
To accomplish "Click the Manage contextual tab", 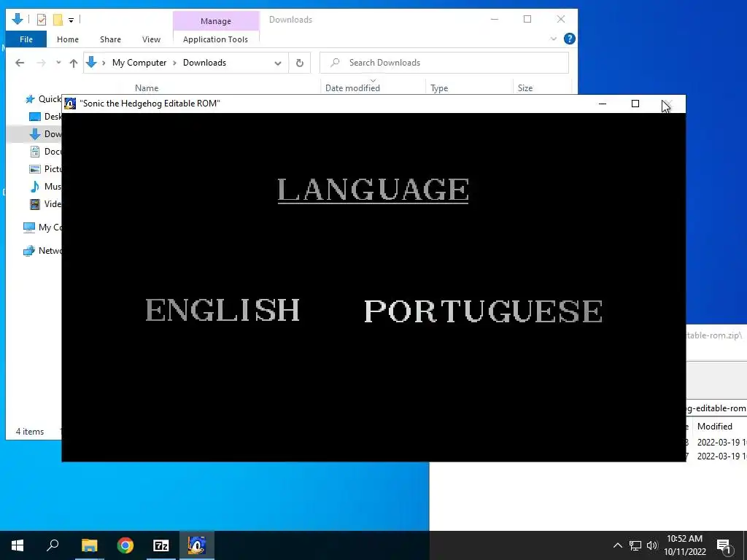I will (216, 21).
